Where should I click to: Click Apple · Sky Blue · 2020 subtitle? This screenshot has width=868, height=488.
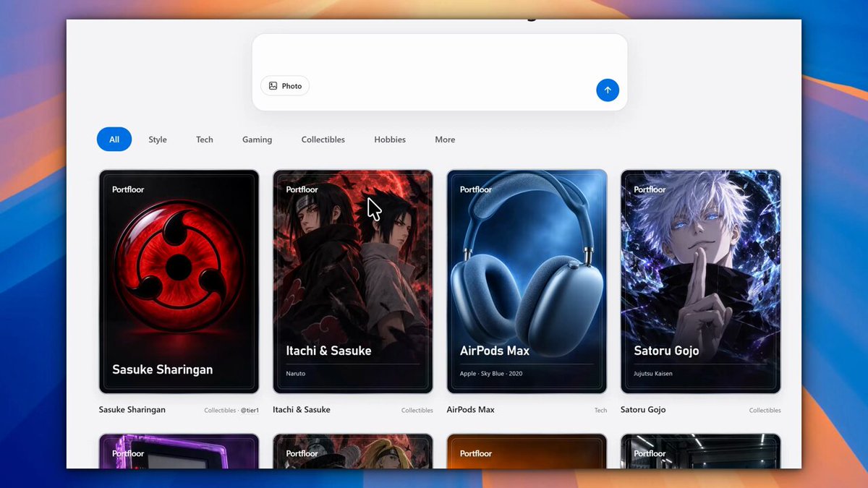coord(491,374)
